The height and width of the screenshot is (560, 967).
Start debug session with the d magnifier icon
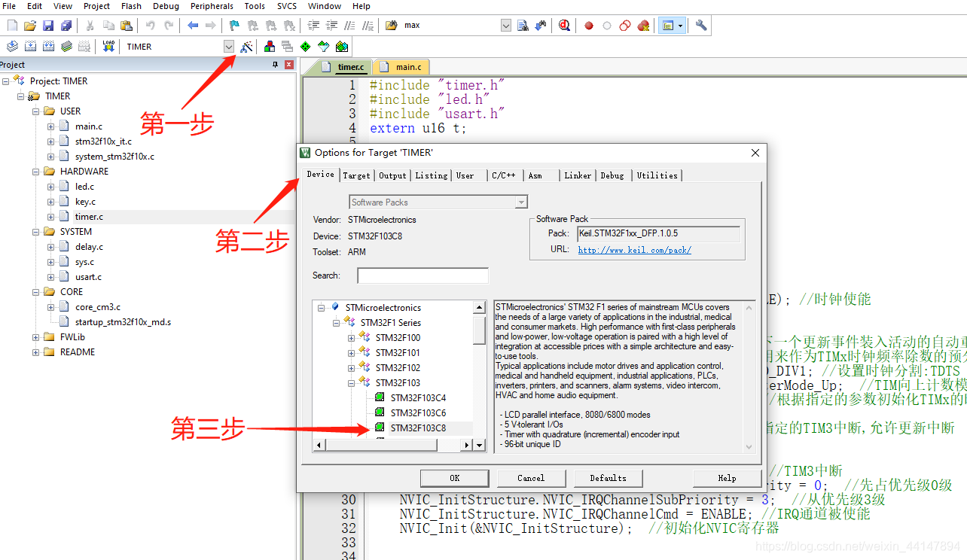565,26
